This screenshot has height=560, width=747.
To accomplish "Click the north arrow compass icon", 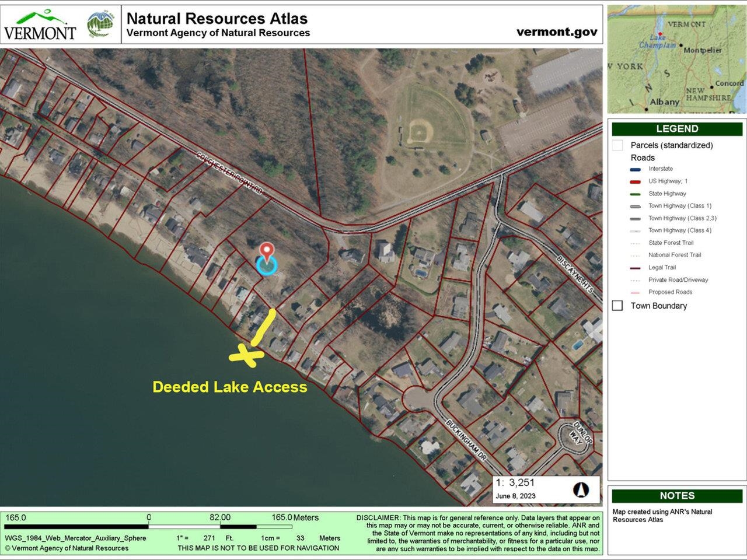I will tap(581, 489).
